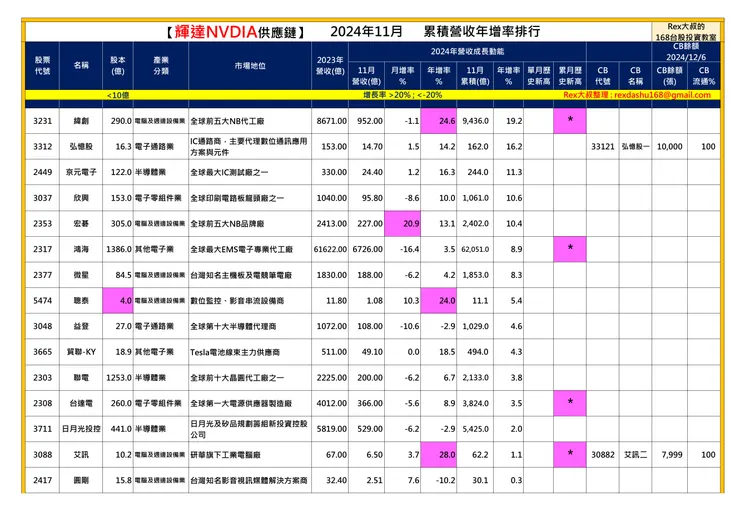Image resolution: width=740 pixels, height=523 pixels.
Task: Click stock code 3037
Action: (x=42, y=198)
